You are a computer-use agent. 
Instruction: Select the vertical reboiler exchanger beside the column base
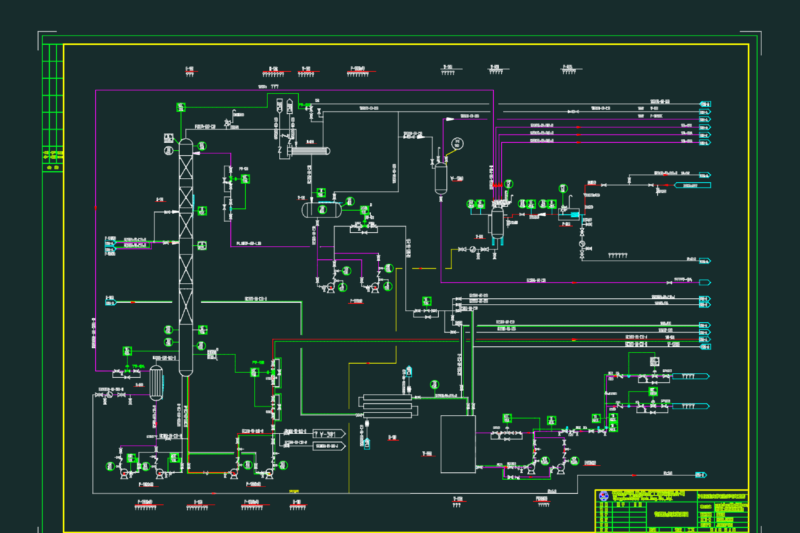[156, 384]
